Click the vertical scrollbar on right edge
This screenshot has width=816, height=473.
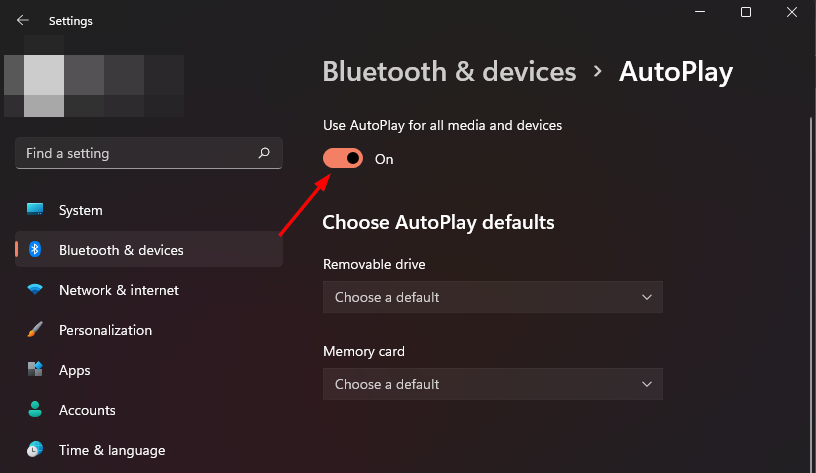(x=810, y=291)
